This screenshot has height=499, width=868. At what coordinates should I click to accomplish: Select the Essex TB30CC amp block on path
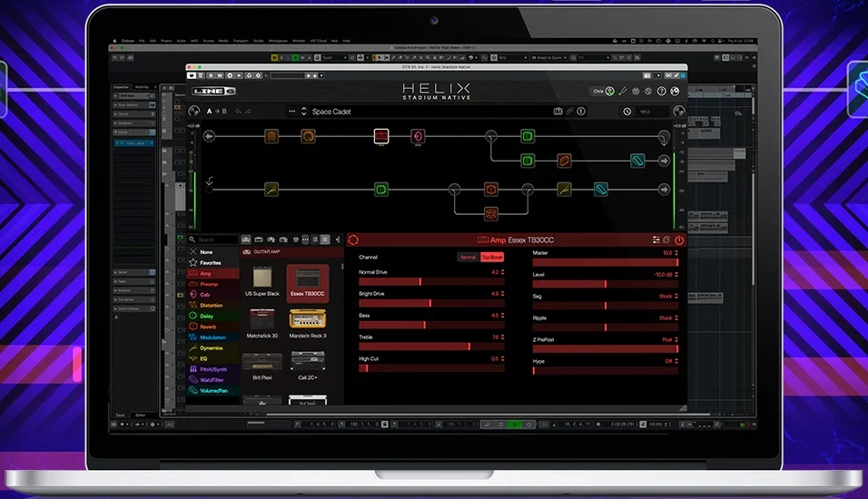coord(380,136)
